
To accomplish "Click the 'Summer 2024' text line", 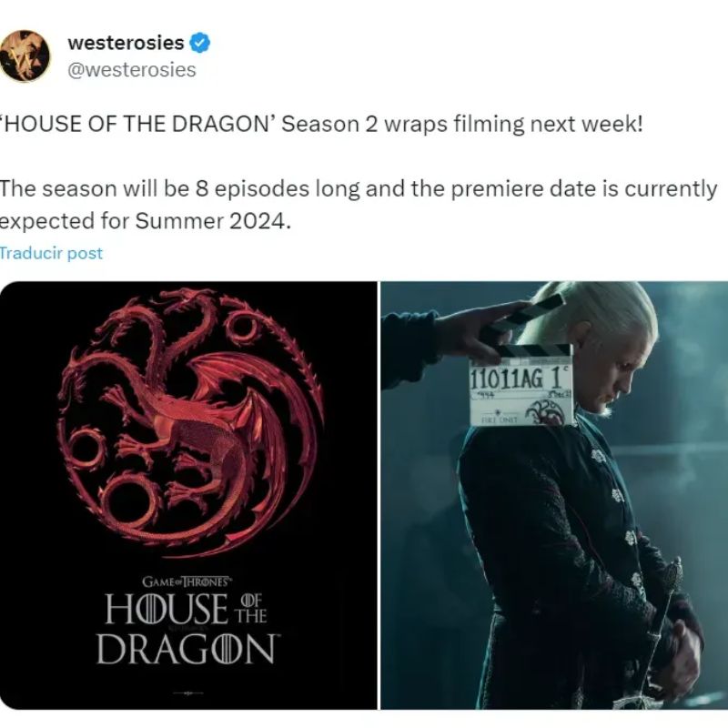I will coord(146,221).
